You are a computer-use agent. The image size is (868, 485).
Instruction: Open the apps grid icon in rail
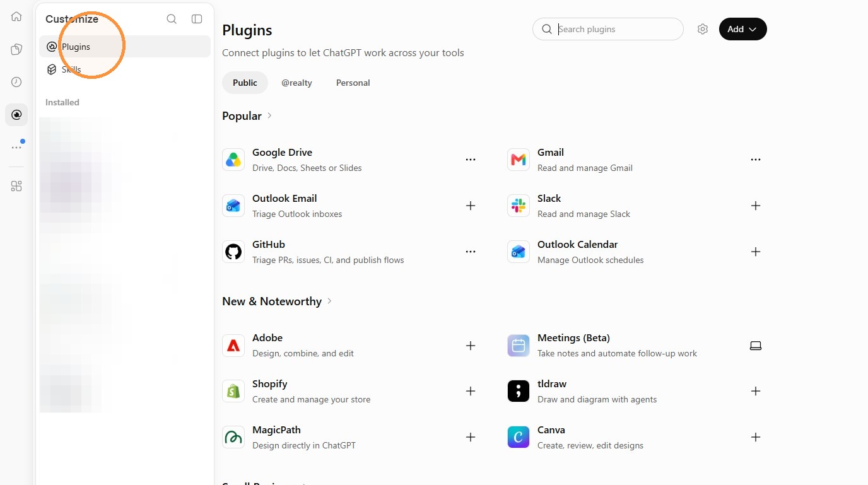[x=16, y=186]
